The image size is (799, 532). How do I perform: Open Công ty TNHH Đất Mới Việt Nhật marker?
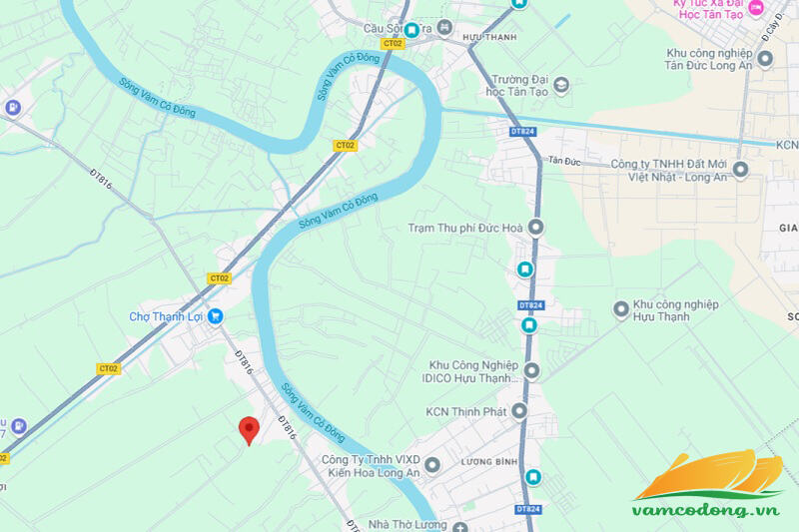(740, 169)
